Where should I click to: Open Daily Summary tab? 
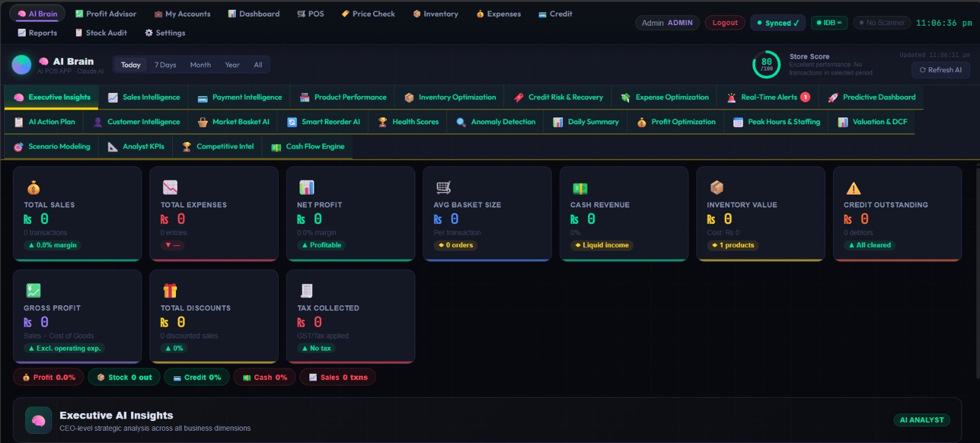pyautogui.click(x=586, y=122)
